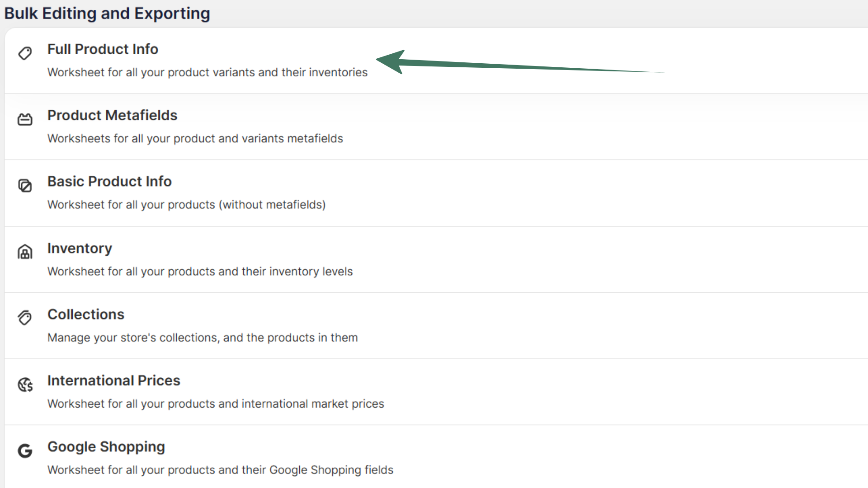Screen dimensions: 868x488
Task: Select the Google Shopping G icon
Action: pos(25,450)
